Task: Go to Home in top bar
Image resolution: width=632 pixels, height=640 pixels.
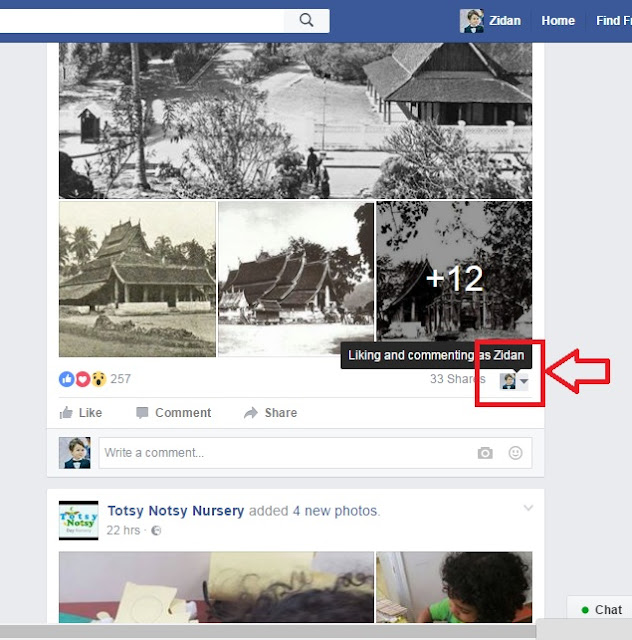Action: [x=558, y=20]
